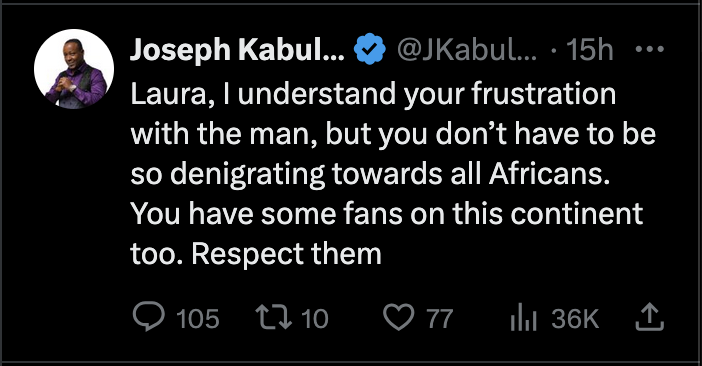The image size is (702, 366).
Task: Open the @JKabul... handle link
Action: (x=467, y=50)
